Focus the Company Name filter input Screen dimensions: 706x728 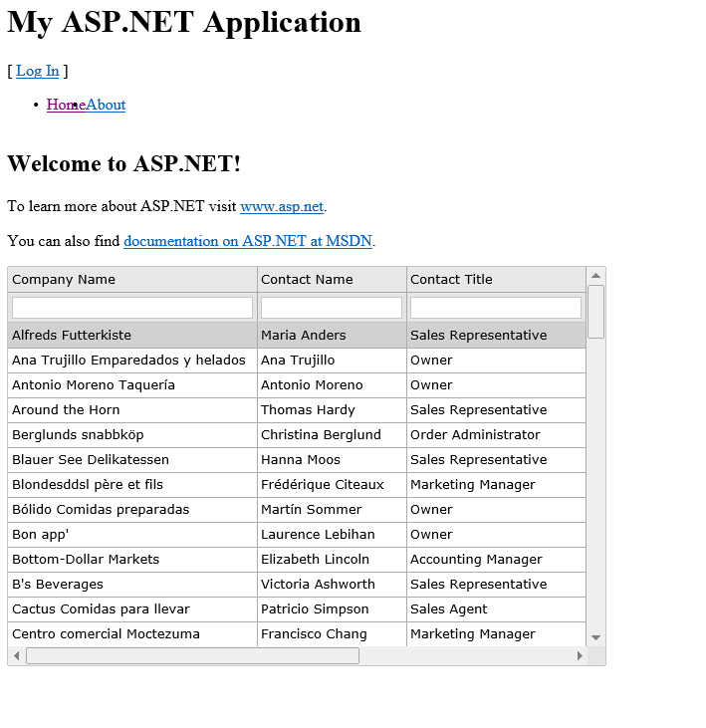point(132,308)
